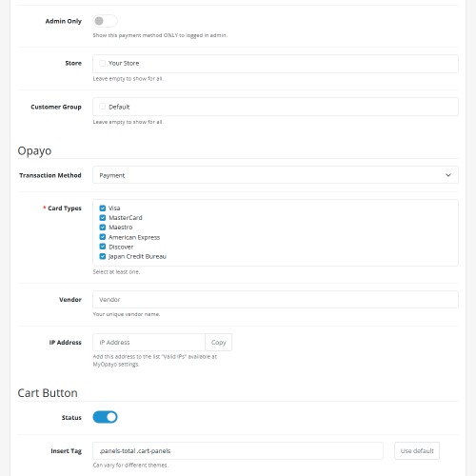
Task: Click the Your Store label text
Action: [x=124, y=63]
